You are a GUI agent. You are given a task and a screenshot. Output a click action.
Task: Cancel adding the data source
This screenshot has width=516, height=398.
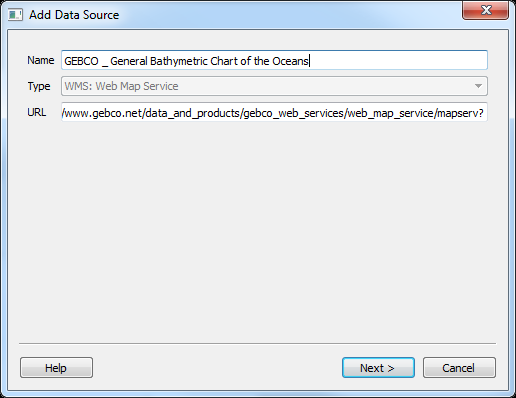(x=459, y=368)
